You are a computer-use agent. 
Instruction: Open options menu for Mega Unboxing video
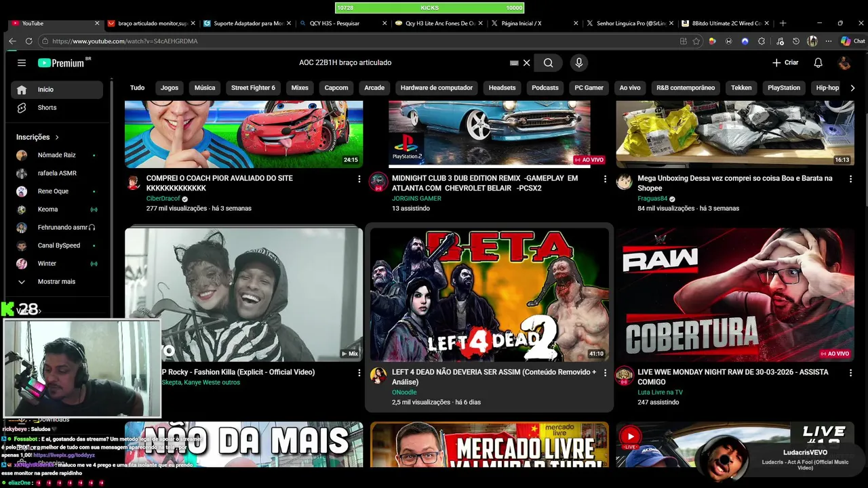click(850, 179)
